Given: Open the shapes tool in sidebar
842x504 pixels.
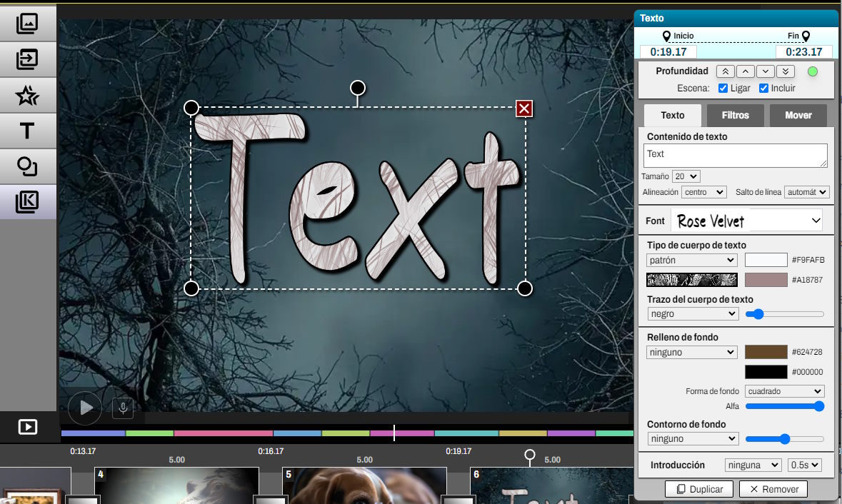Looking at the screenshot, I should [x=27, y=166].
